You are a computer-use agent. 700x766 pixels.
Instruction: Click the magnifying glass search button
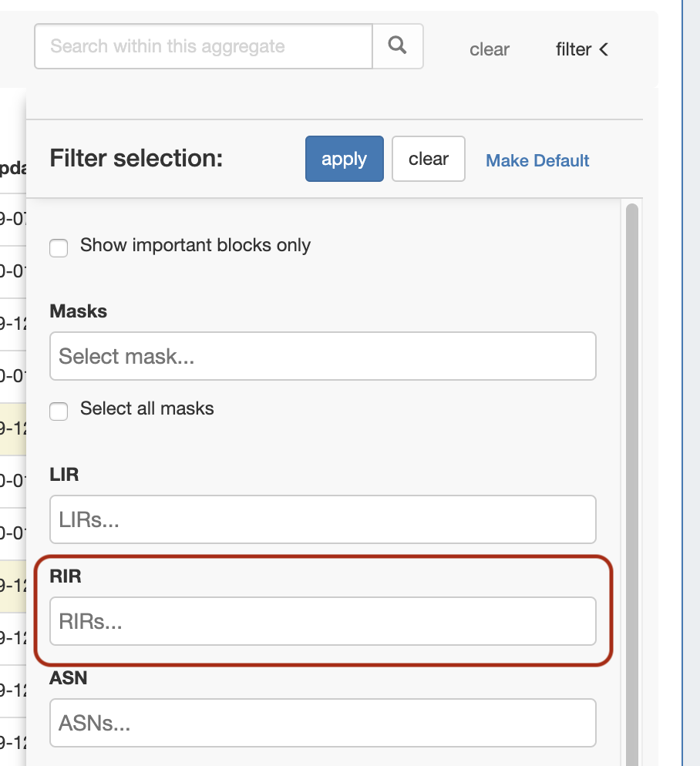398,46
